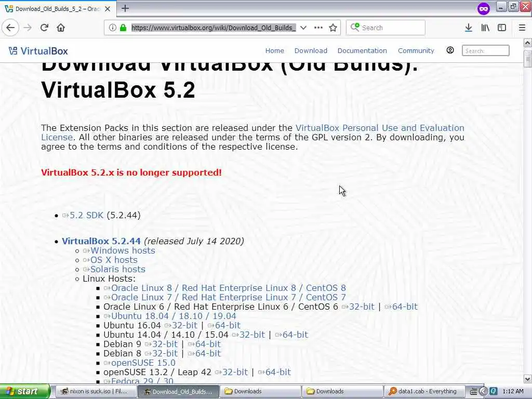Image resolution: width=532 pixels, height=399 pixels.
Task: Click the VirtualBox logo in header
Action: coord(38,51)
